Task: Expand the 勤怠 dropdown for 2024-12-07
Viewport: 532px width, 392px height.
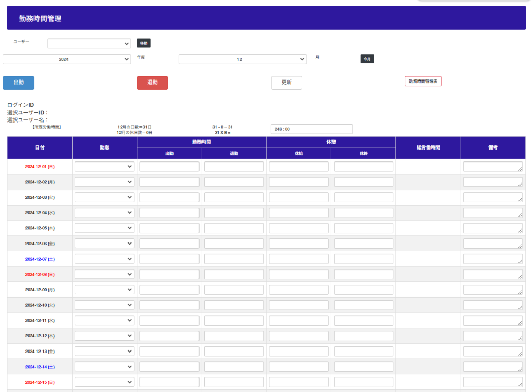Action: point(104,259)
